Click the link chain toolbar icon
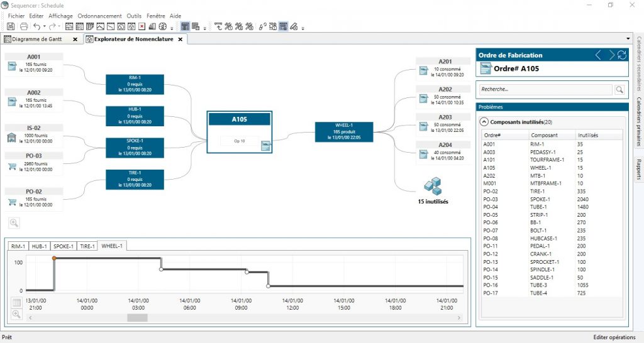 pyautogui.click(x=262, y=26)
